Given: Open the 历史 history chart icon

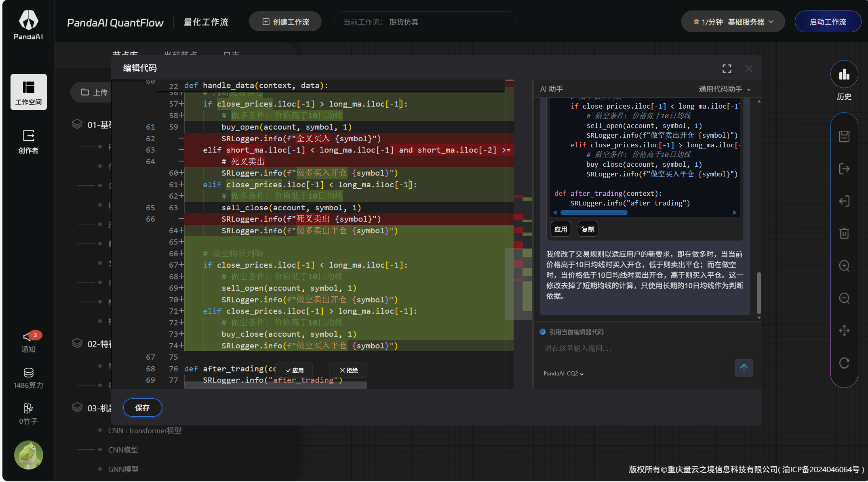Looking at the screenshot, I should pyautogui.click(x=844, y=75).
